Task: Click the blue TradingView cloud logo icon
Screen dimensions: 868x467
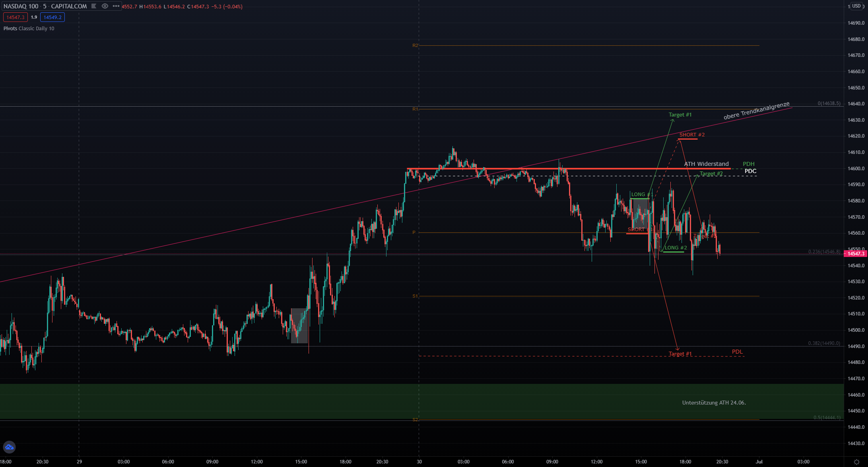Action: 9,447
